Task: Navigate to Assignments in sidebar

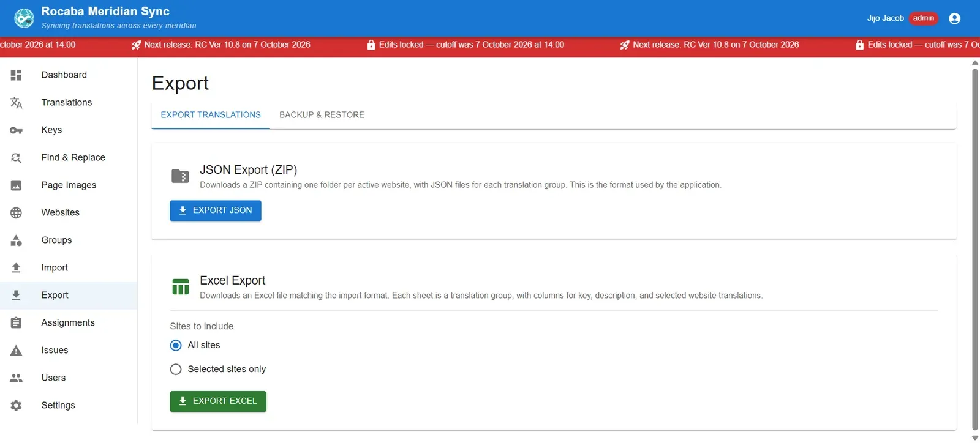Action: coord(69,323)
